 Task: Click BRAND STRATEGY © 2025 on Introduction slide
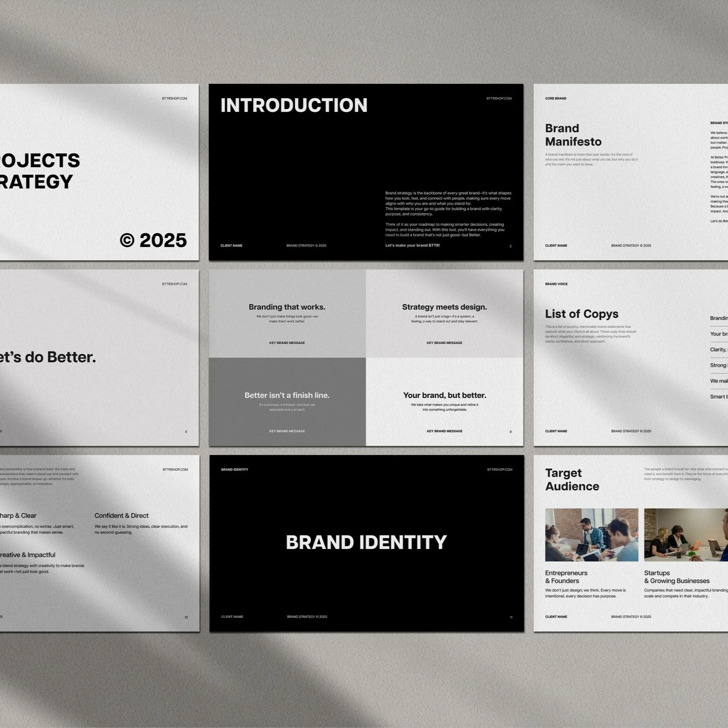[x=307, y=246]
